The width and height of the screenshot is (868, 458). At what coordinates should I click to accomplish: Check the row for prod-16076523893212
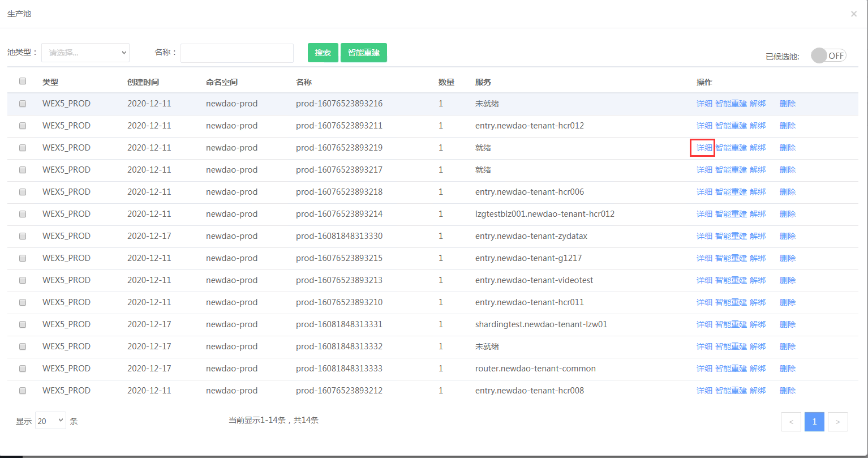pyautogui.click(x=23, y=391)
